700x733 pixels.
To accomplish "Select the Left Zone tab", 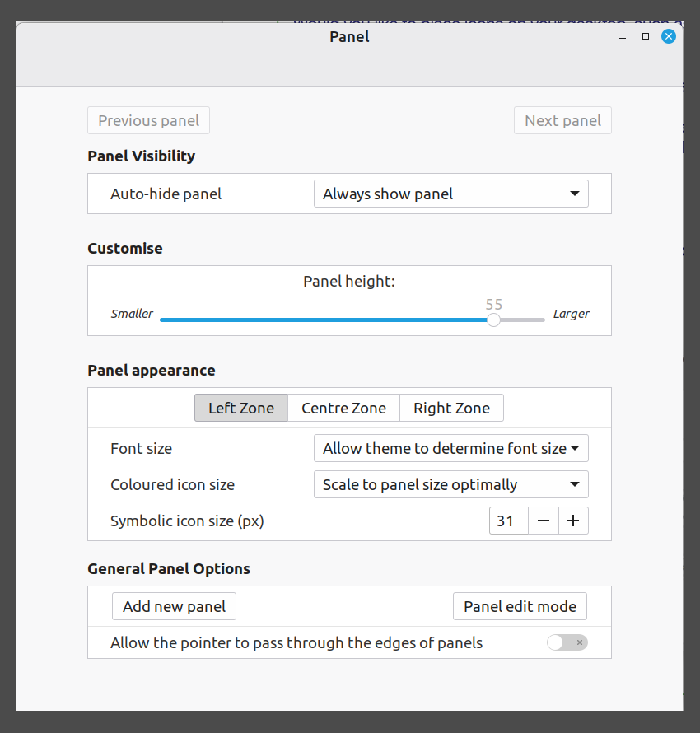I will [240, 408].
